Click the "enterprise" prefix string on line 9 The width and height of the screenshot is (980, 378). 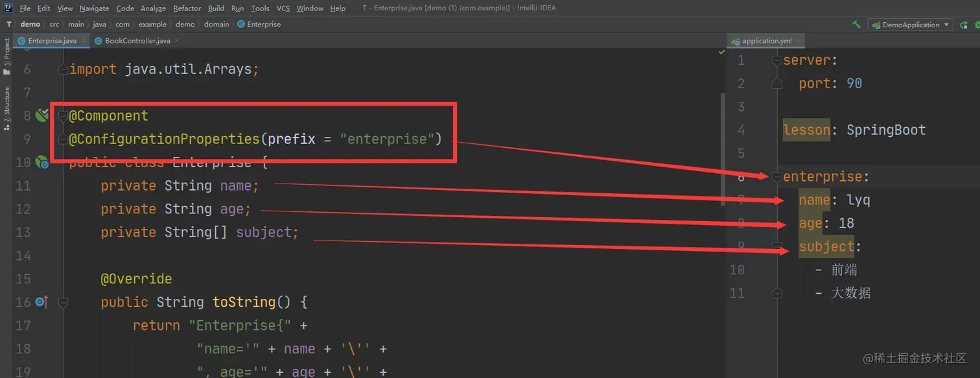click(x=387, y=139)
